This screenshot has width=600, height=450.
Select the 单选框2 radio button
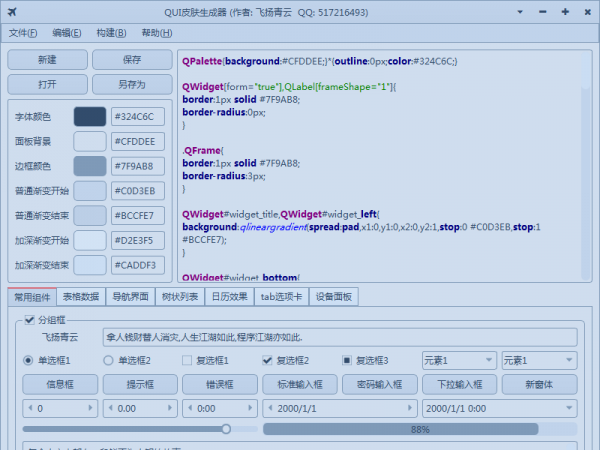[x=108, y=360]
